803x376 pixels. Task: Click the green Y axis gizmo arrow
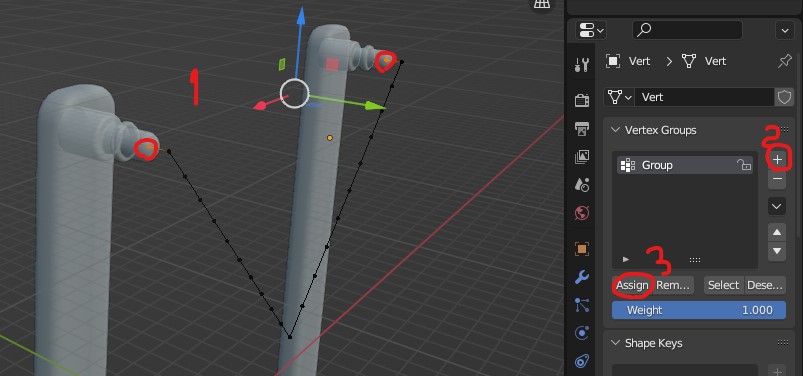click(x=375, y=106)
